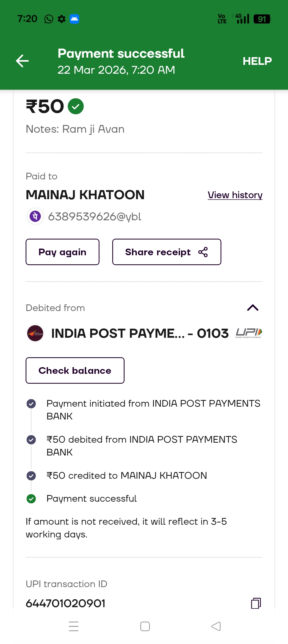Open Android recent apps menu button
Viewport: 288px width, 644px height.
click(x=74, y=626)
